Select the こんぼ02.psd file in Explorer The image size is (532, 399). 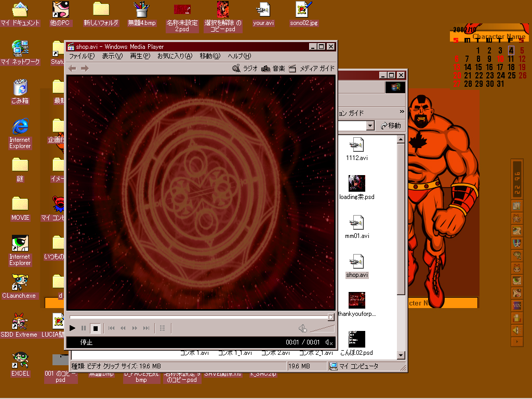coord(356,343)
